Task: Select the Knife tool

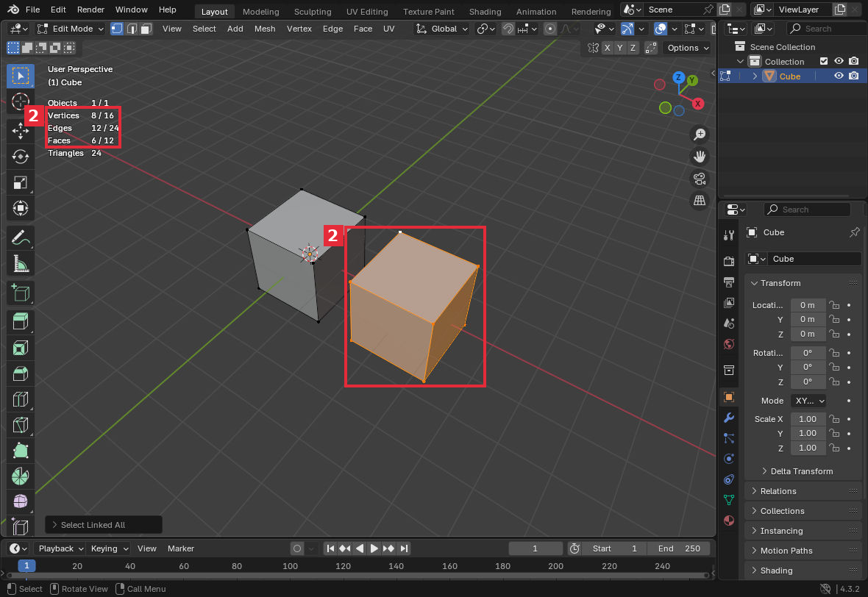Action: tap(21, 425)
